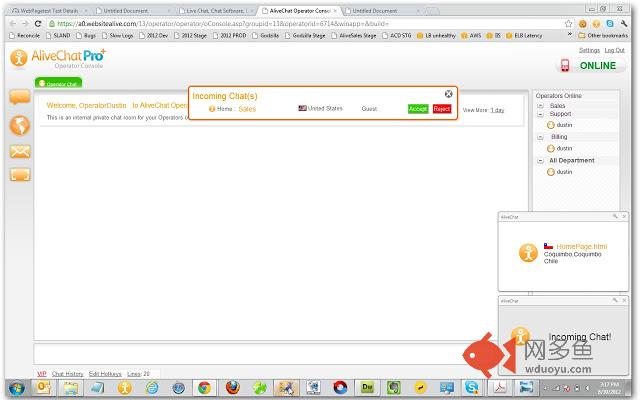The height and width of the screenshot is (400, 640).
Task: Collapse the Sales department group
Action: point(540,106)
